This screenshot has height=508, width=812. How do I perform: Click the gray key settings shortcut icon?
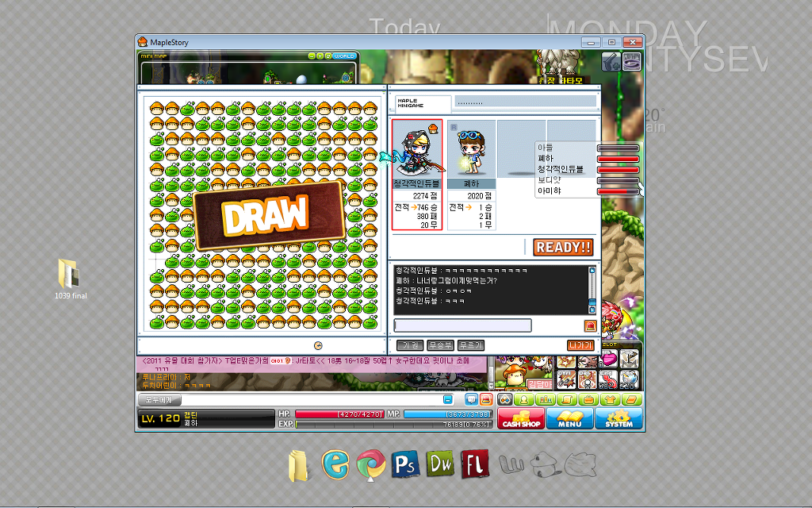pos(505,400)
